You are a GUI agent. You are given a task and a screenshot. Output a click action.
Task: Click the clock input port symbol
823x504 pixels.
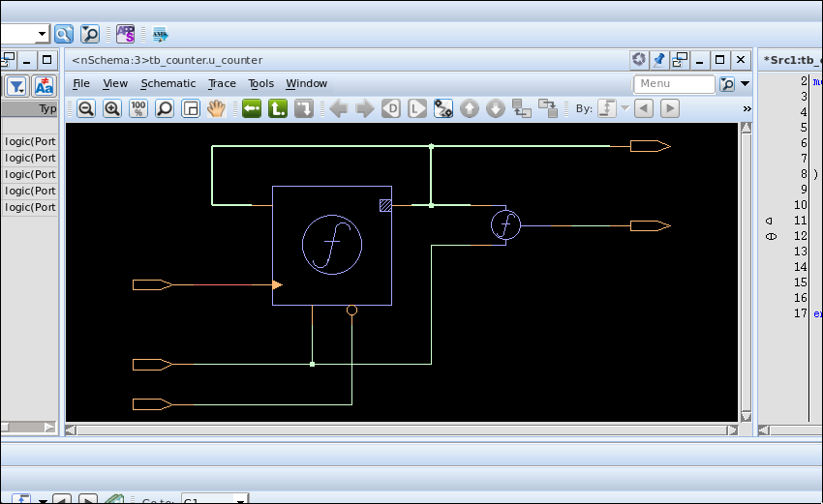click(x=152, y=284)
